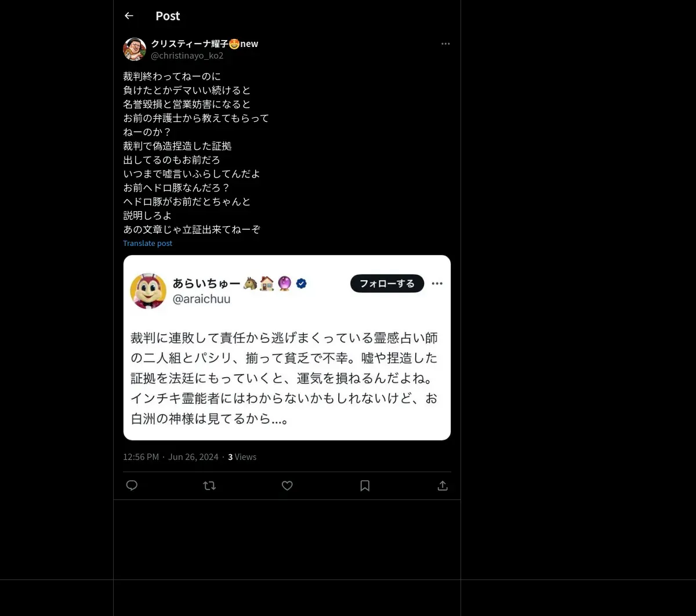Open the three-dot menu in quoted screenshot
Screen dimensions: 696x616
point(437,284)
